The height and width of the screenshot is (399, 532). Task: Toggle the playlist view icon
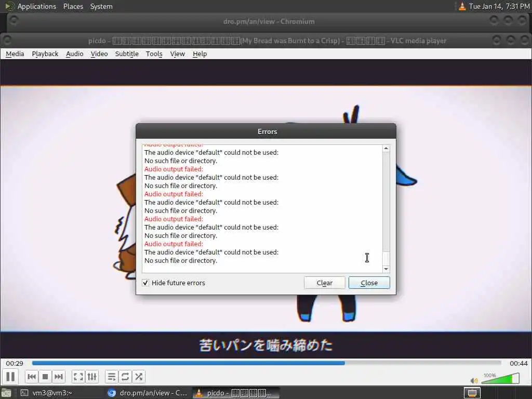pyautogui.click(x=112, y=377)
